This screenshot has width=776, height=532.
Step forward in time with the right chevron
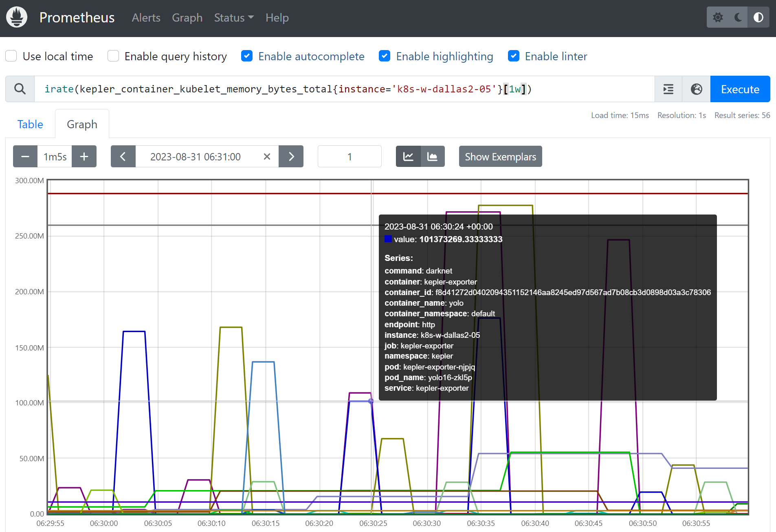pyautogui.click(x=291, y=156)
